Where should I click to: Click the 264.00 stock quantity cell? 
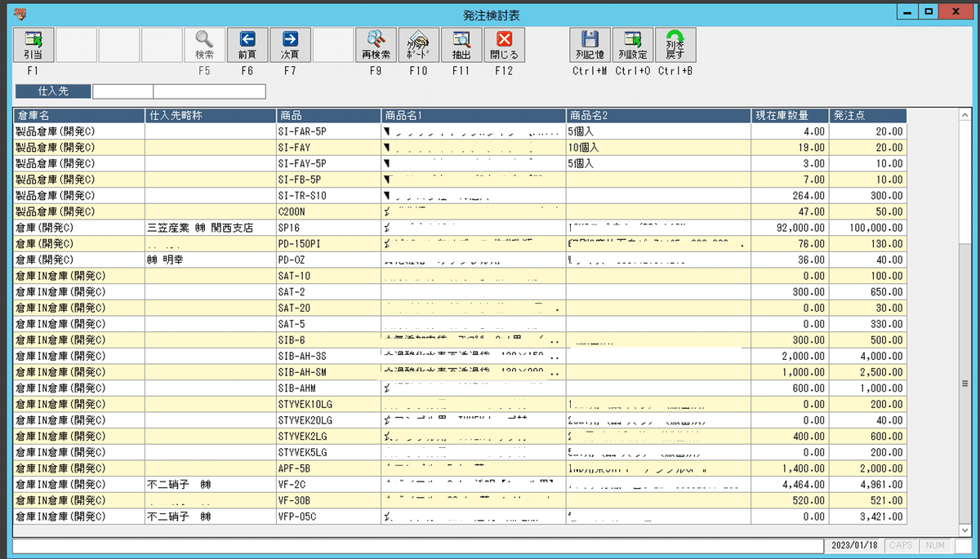click(x=790, y=196)
